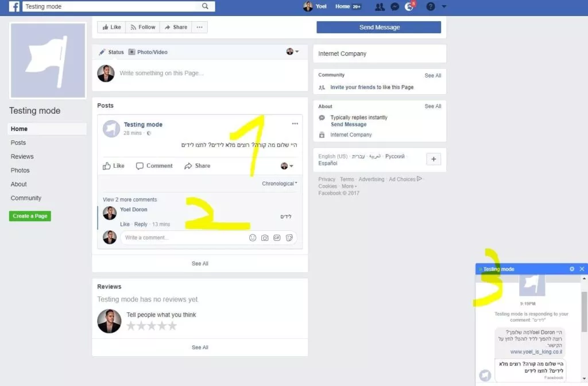588x386 pixels.
Task: Attach a photo via camera icon
Action: click(265, 238)
